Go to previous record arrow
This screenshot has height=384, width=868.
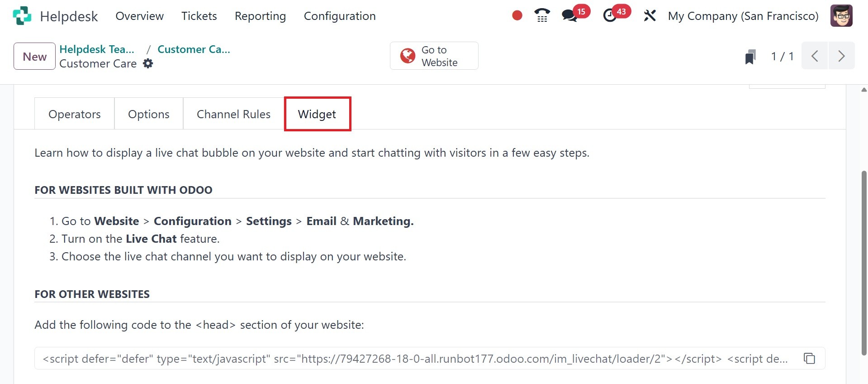click(x=815, y=56)
